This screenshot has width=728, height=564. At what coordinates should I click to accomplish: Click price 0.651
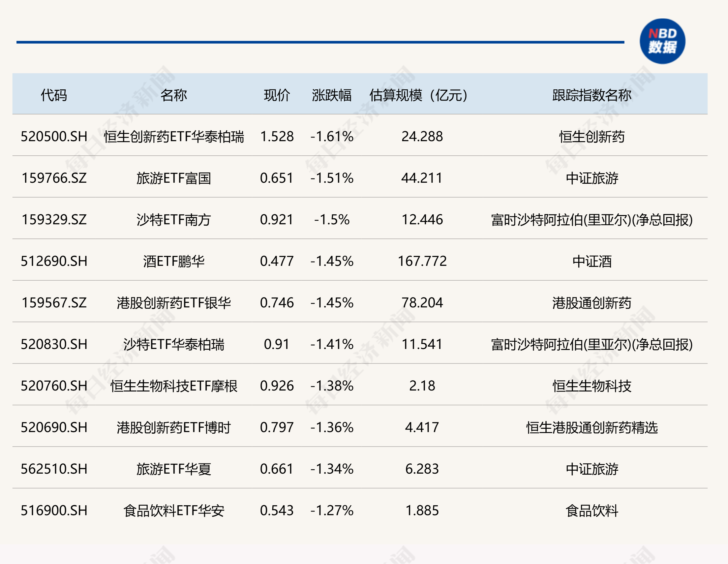pos(277,178)
